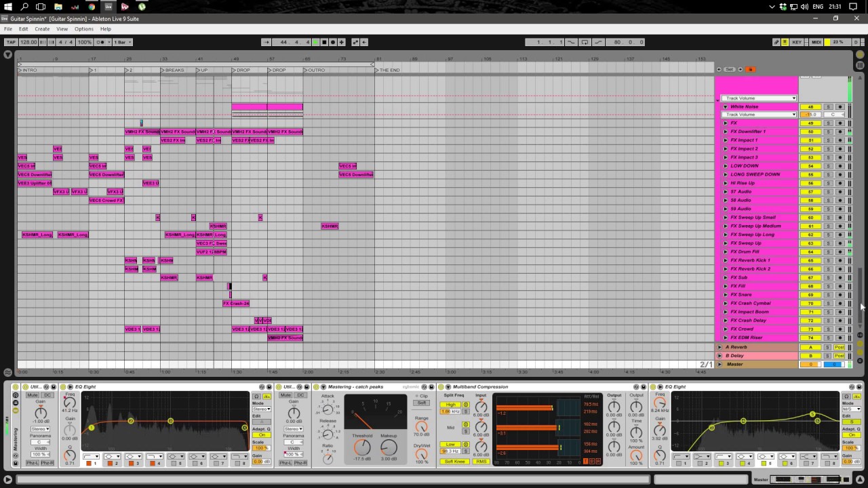Click the Set locator button
Image resolution: width=868 pixels, height=488 pixels.
coord(730,69)
